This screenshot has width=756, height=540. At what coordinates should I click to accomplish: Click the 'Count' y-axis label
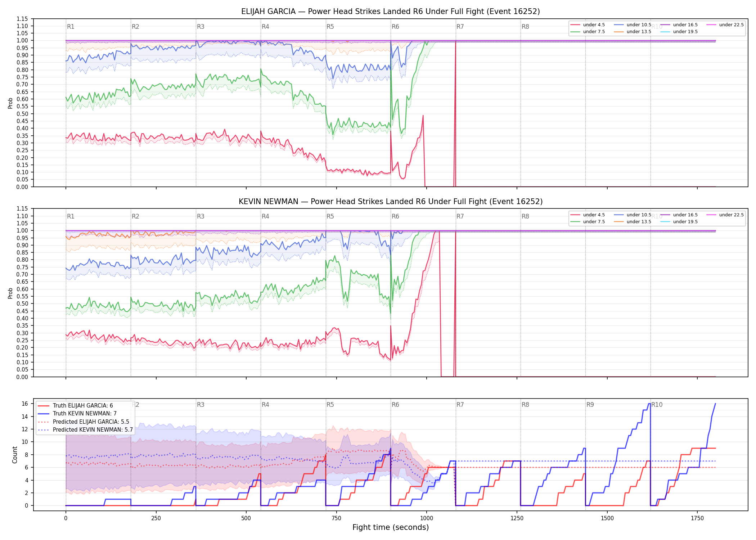pos(15,455)
